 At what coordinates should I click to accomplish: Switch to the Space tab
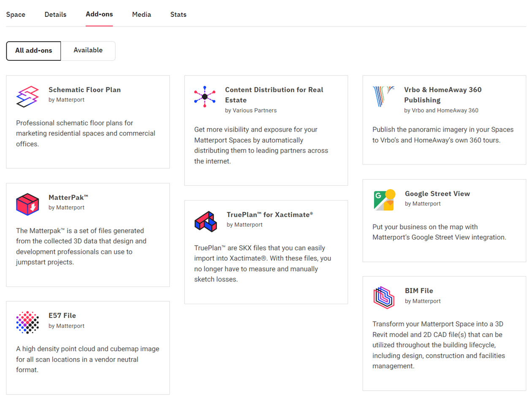tap(16, 14)
